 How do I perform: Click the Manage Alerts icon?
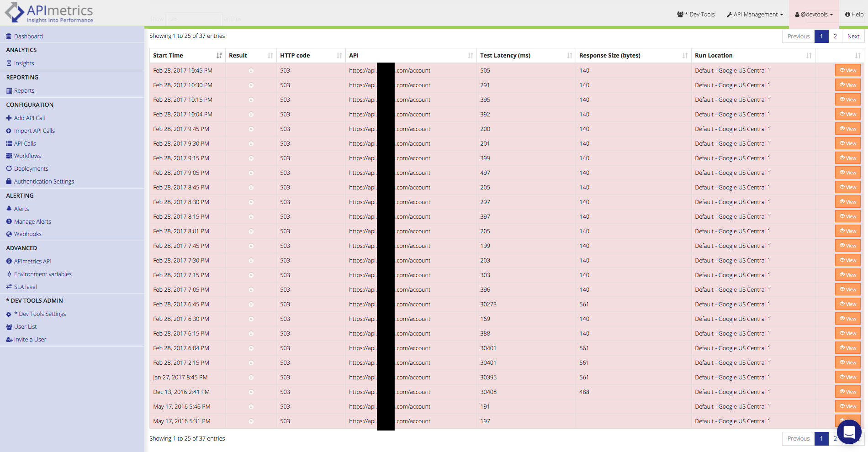(9, 221)
